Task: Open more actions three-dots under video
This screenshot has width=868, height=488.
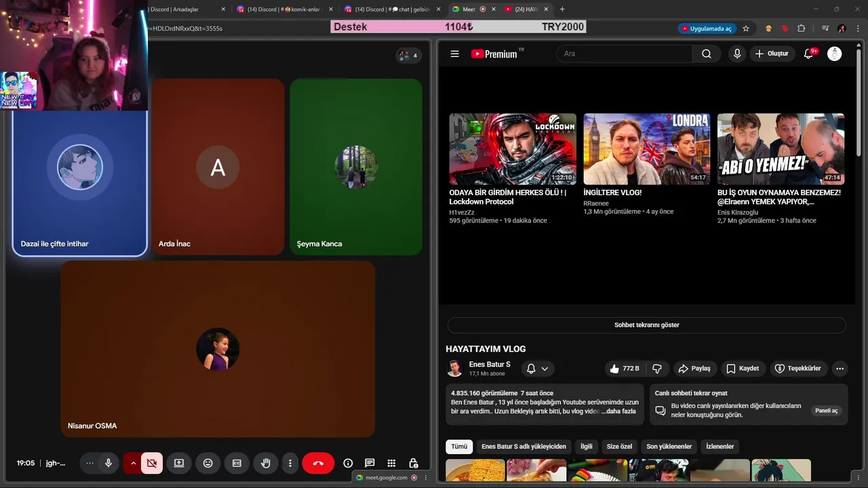Action: (840, 369)
